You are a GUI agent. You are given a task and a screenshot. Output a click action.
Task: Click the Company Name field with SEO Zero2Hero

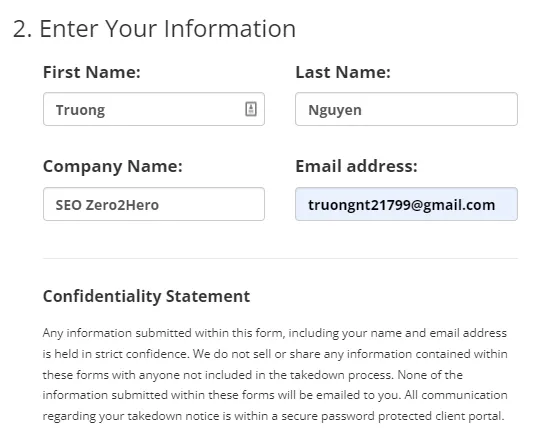(x=154, y=204)
